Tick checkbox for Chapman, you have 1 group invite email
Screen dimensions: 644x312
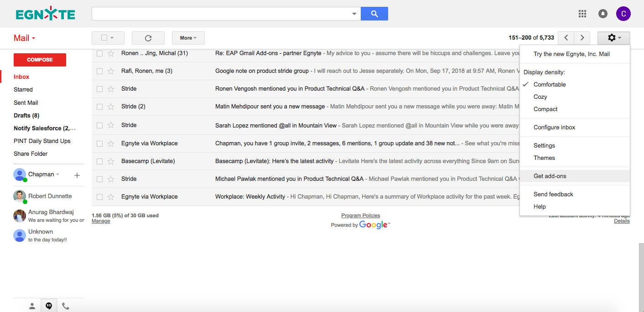point(99,143)
